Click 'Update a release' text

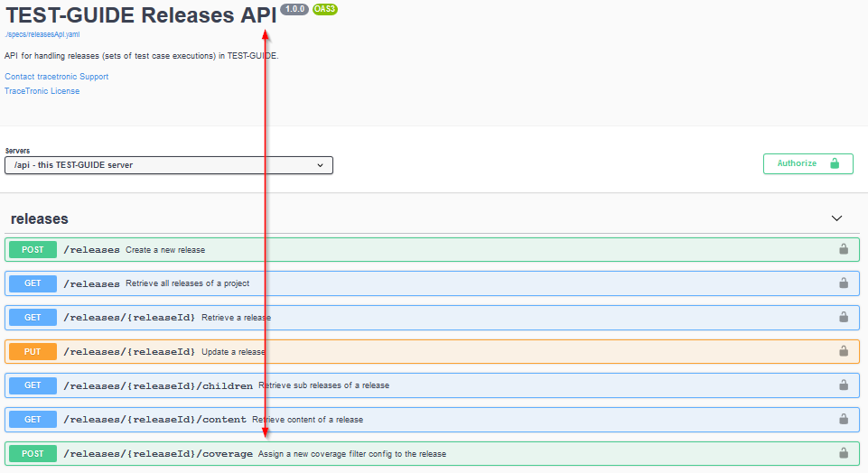234,352
